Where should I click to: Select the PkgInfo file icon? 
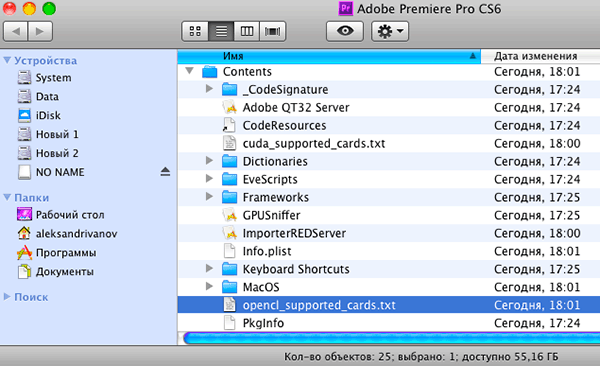[229, 323]
